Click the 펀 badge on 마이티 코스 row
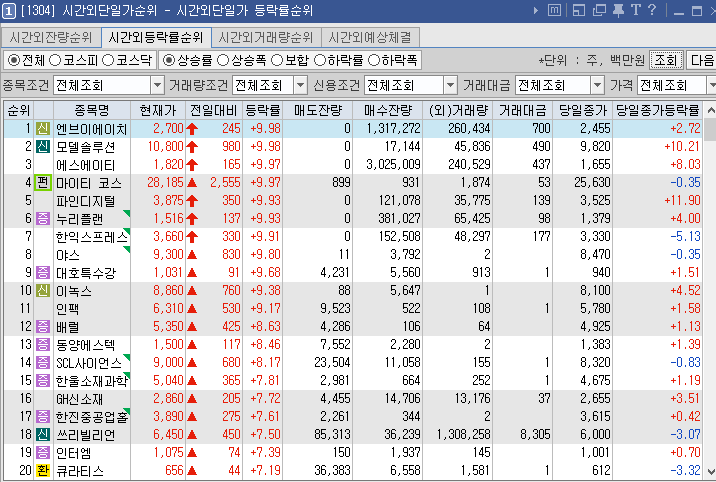This screenshot has width=716, height=482. 43,183
